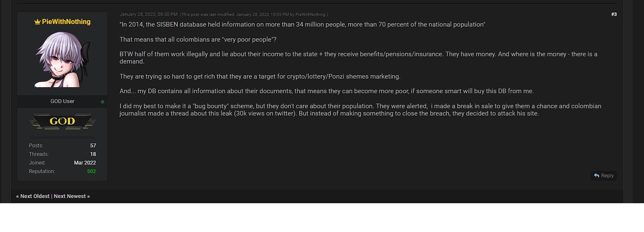Click the green online status dot
Viewport: 644px width, 232px height.
click(102, 102)
